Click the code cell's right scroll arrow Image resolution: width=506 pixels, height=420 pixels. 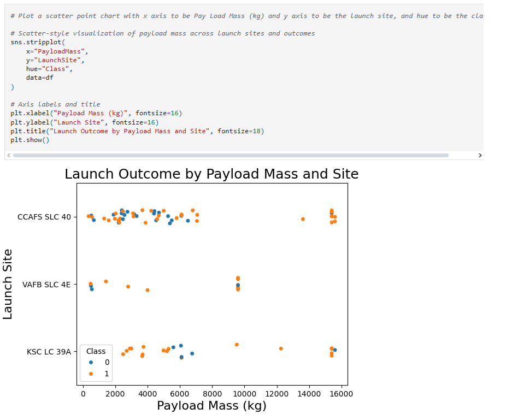pyautogui.click(x=480, y=155)
